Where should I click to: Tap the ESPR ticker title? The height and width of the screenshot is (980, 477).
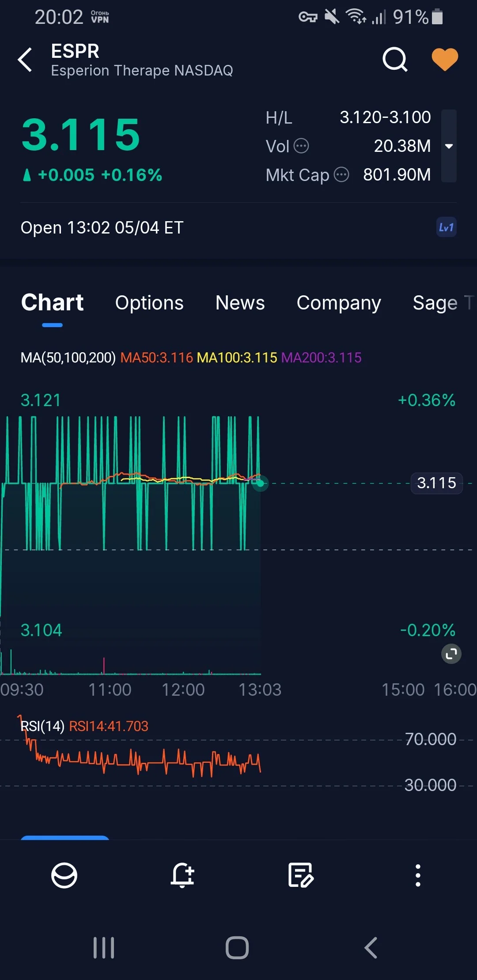[x=75, y=52]
